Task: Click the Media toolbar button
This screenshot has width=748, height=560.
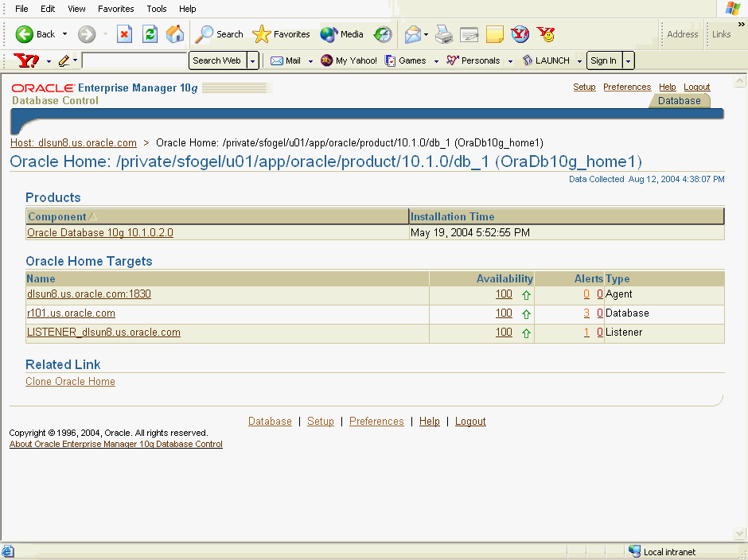Action: (x=342, y=34)
